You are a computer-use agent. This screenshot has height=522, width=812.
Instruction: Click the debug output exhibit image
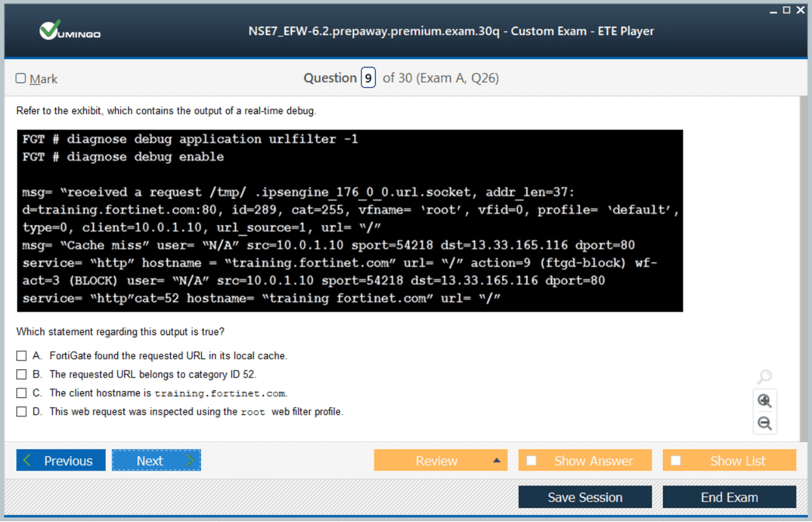350,221
